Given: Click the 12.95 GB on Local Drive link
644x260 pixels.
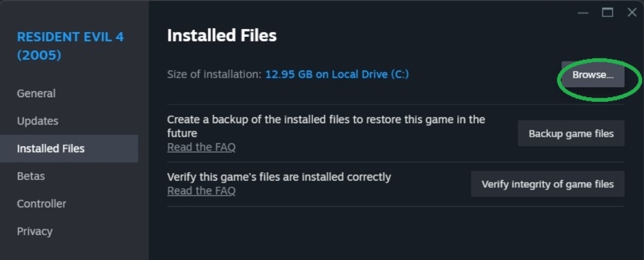Looking at the screenshot, I should [x=337, y=75].
